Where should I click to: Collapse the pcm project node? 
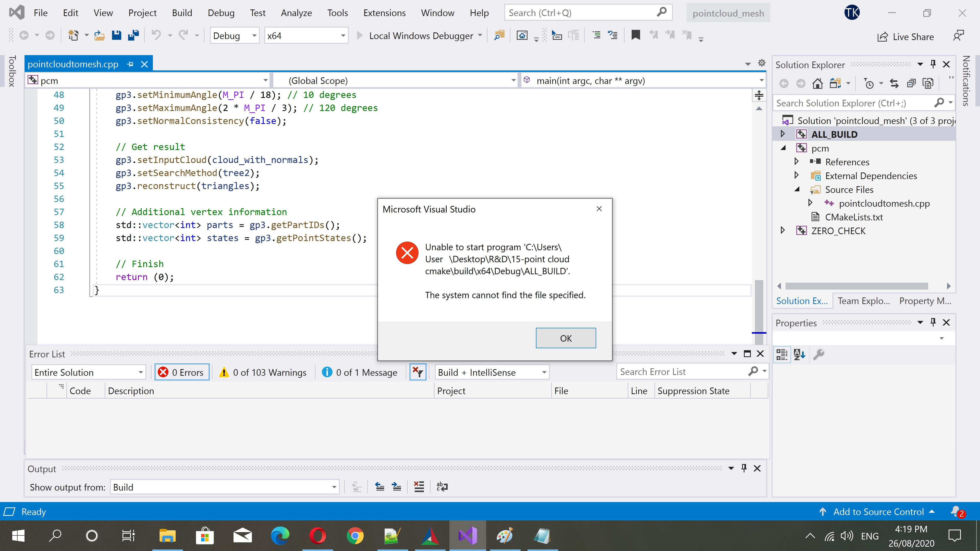783,148
